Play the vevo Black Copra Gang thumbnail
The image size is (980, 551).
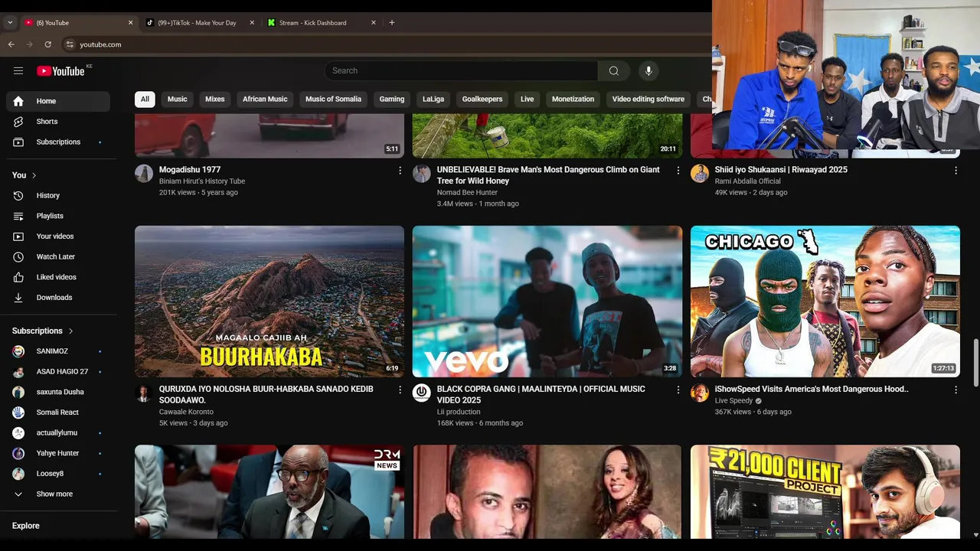point(547,302)
